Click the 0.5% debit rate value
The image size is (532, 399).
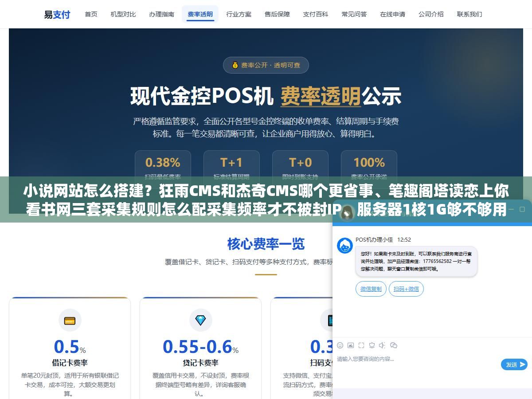pyautogui.click(x=70, y=347)
